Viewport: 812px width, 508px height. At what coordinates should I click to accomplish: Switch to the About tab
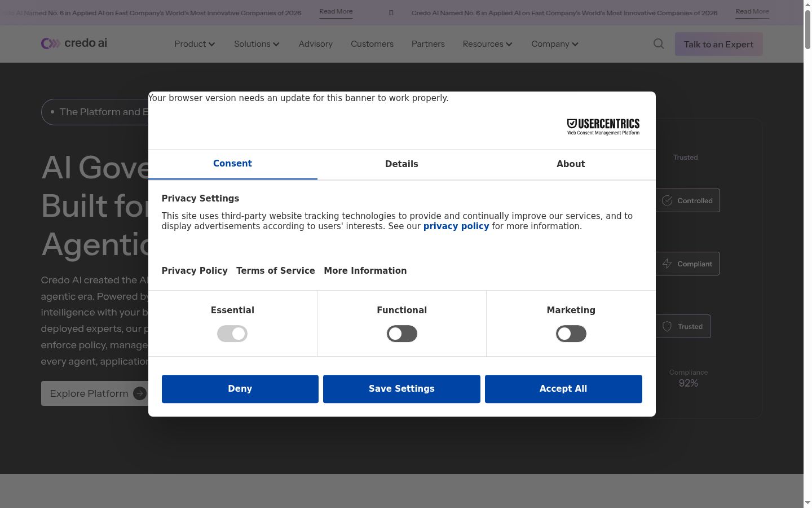tap(571, 164)
